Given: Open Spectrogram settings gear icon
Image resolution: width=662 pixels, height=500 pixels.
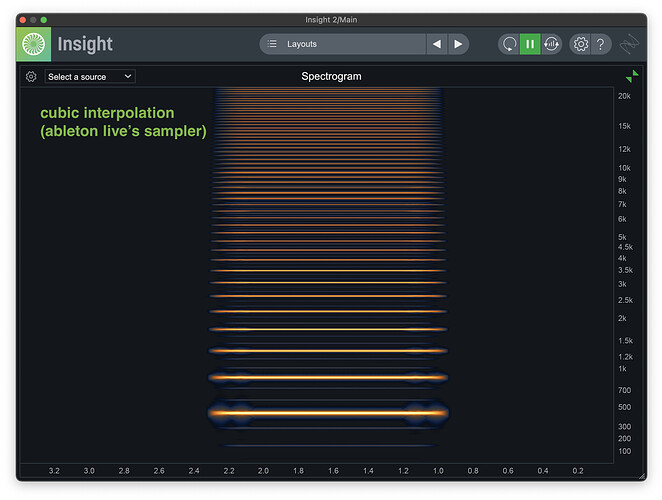Looking at the screenshot, I should [x=31, y=77].
